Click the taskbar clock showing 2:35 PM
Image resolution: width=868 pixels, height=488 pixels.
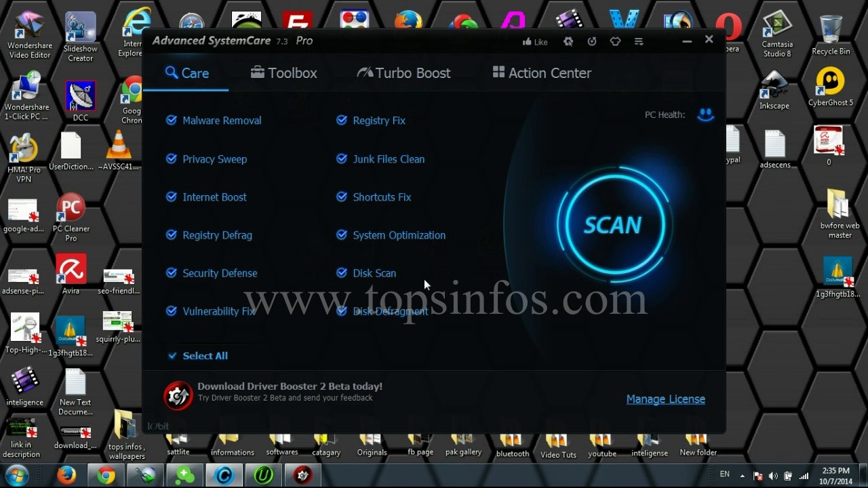[x=835, y=476]
